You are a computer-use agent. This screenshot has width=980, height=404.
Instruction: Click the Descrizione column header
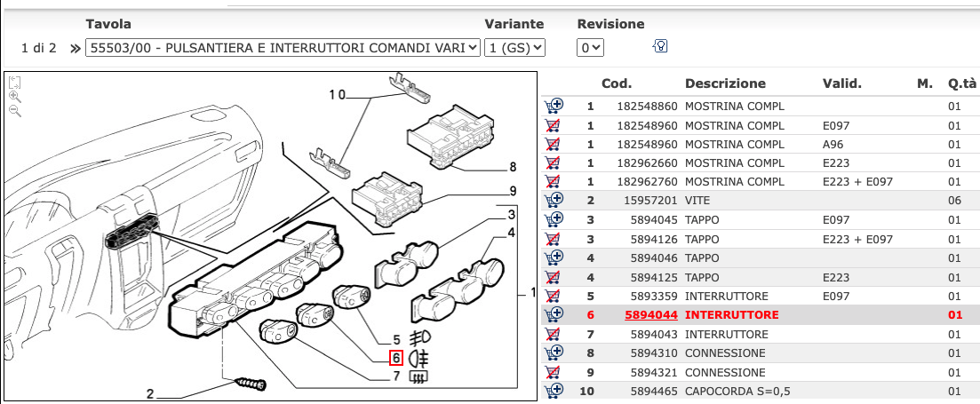[724, 83]
